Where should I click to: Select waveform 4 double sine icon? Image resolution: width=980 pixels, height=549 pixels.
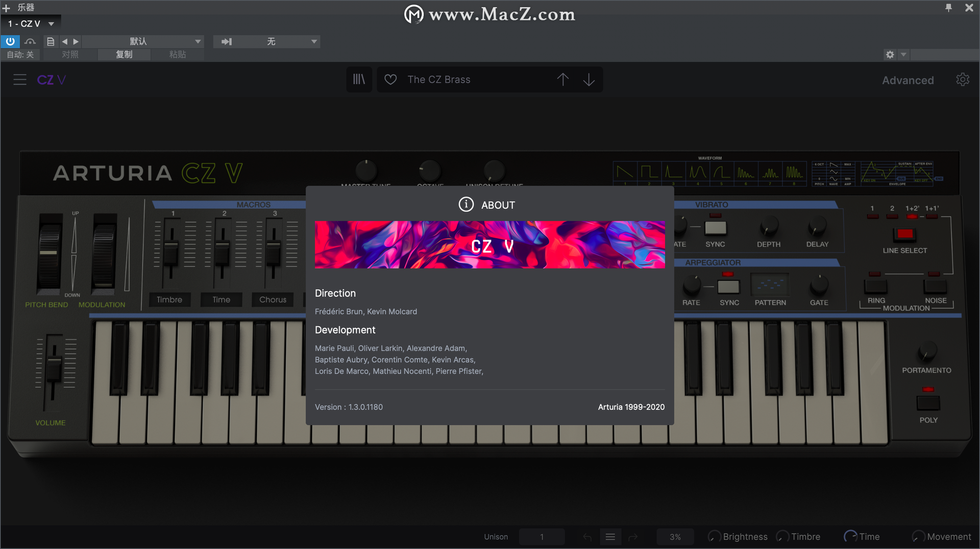(698, 172)
